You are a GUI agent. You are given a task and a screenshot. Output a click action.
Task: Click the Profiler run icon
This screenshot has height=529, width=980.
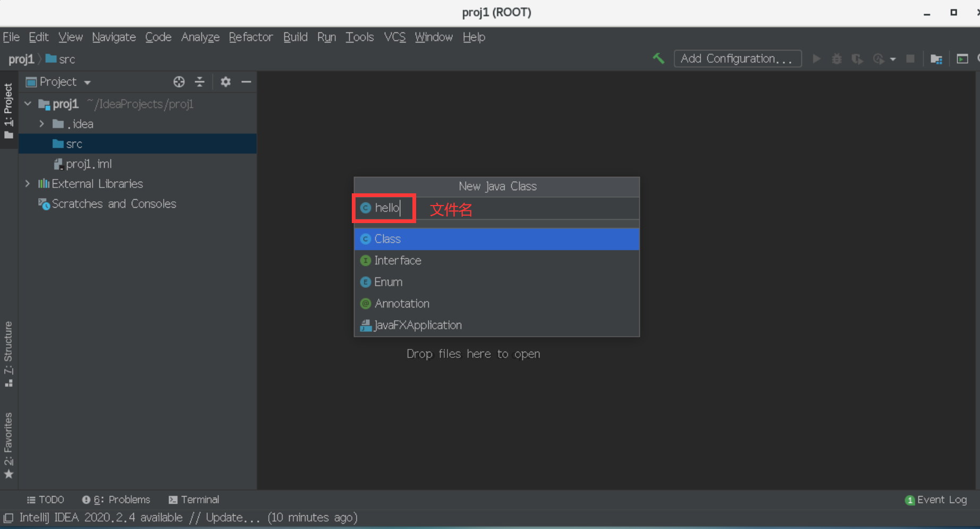(x=878, y=58)
